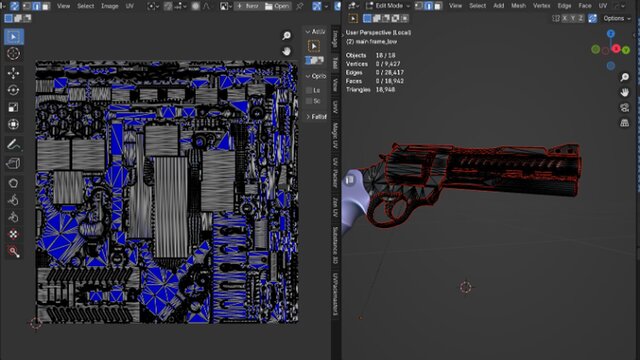Choose the Move tool in UV editor

click(13, 73)
